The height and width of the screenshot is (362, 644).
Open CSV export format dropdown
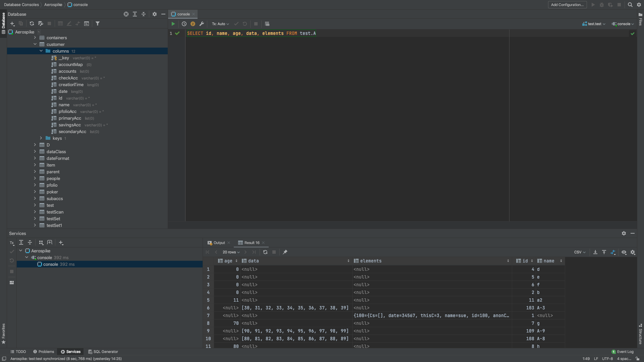click(x=580, y=252)
